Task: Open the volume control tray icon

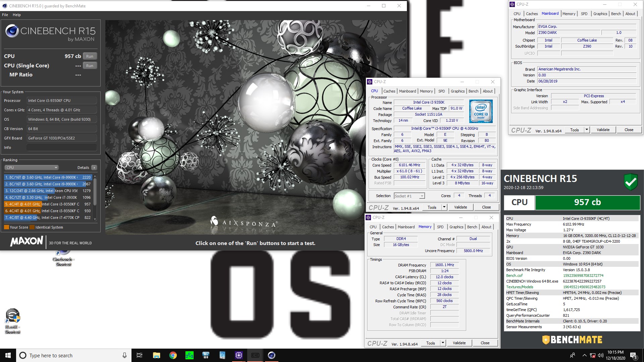Action: point(600,355)
